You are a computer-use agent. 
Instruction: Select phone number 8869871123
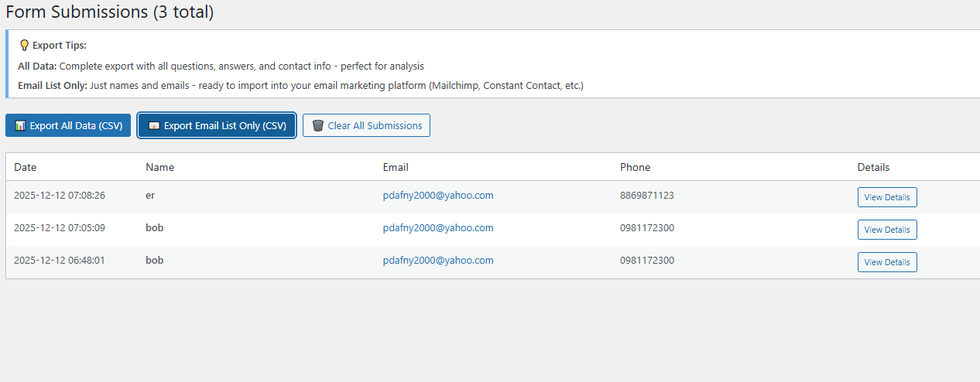(x=646, y=196)
